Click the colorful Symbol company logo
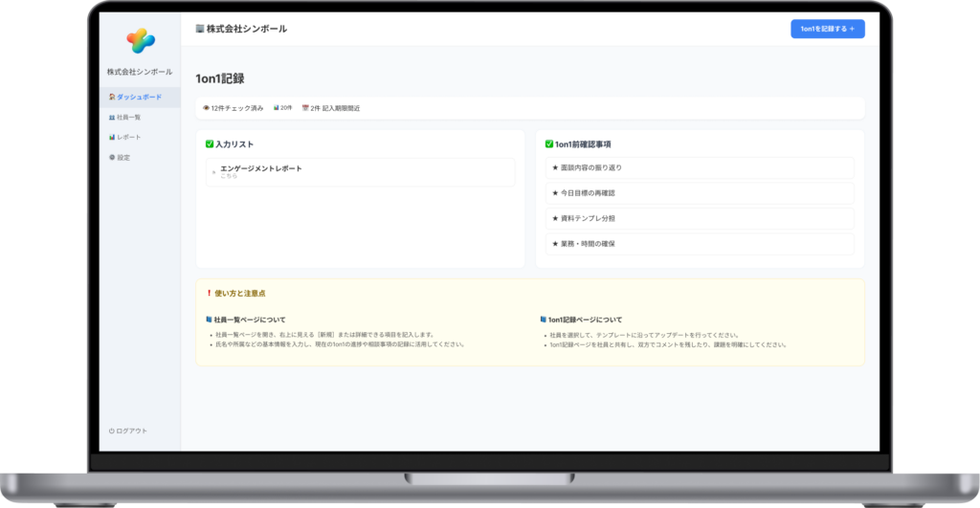The height and width of the screenshot is (508, 980). (140, 40)
